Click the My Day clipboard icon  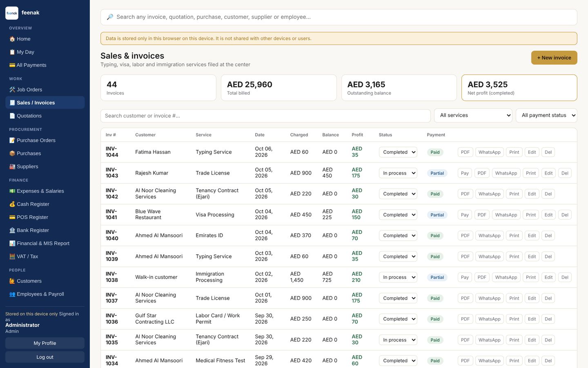12,52
